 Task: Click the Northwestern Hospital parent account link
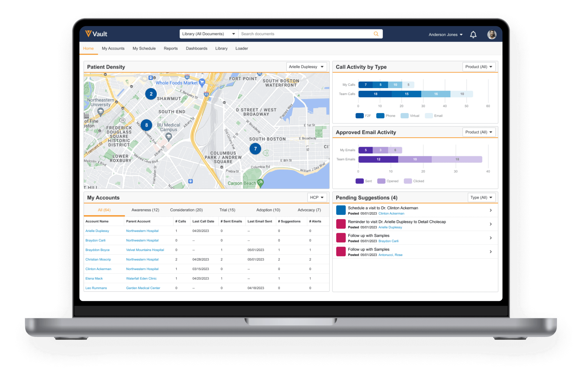tap(142, 231)
